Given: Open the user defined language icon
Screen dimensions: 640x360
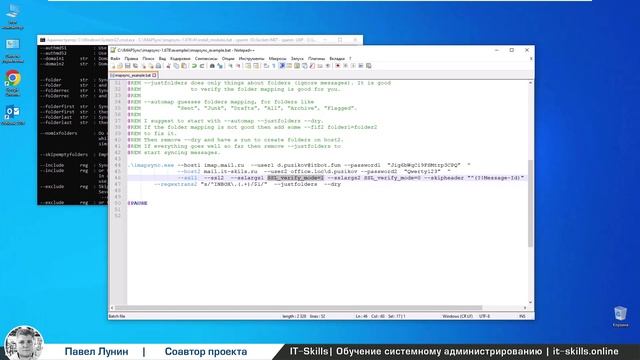Looking at the screenshot, I should pos(289,66).
